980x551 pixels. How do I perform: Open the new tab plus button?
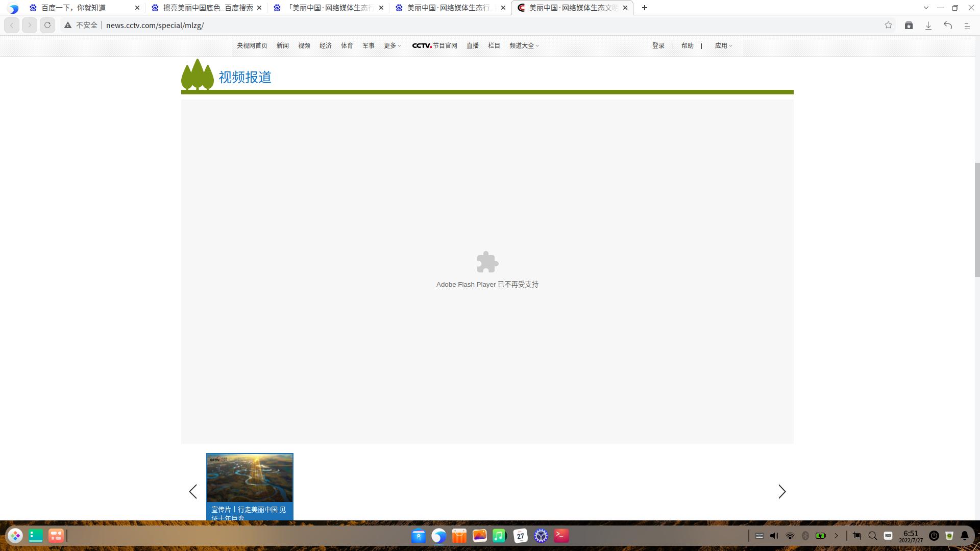[644, 8]
